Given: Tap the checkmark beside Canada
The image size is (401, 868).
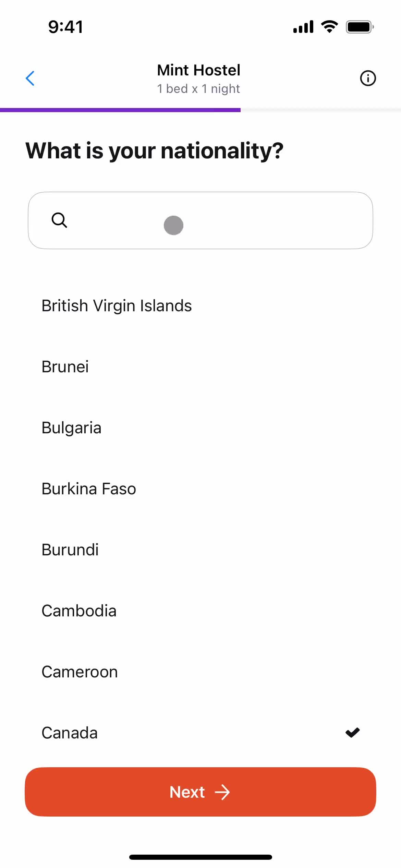Looking at the screenshot, I should click(x=352, y=733).
